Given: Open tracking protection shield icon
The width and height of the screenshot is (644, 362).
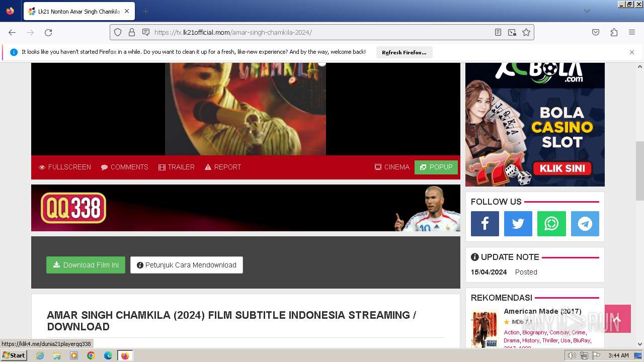Looking at the screenshot, I should pyautogui.click(x=118, y=32).
